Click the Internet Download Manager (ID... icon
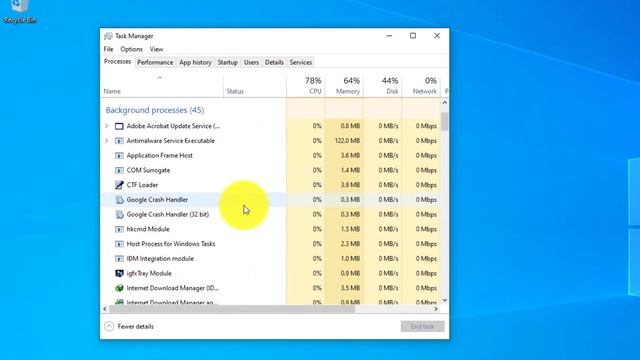Image resolution: width=640 pixels, height=360 pixels. pos(119,288)
